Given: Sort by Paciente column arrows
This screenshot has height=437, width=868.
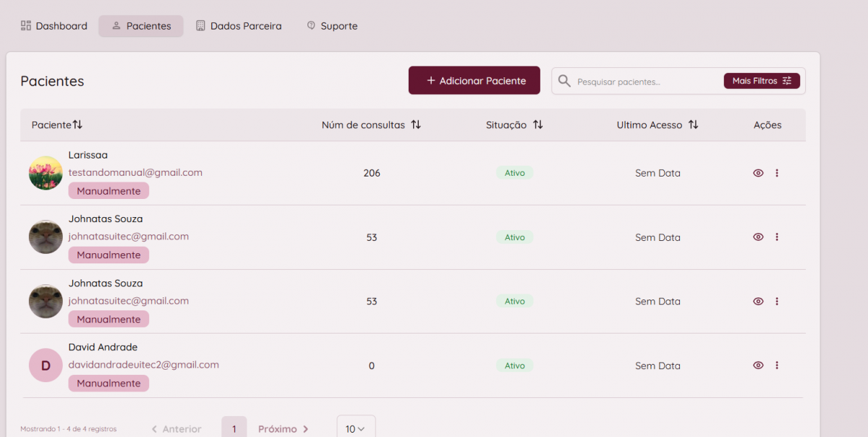Looking at the screenshot, I should click(x=77, y=124).
